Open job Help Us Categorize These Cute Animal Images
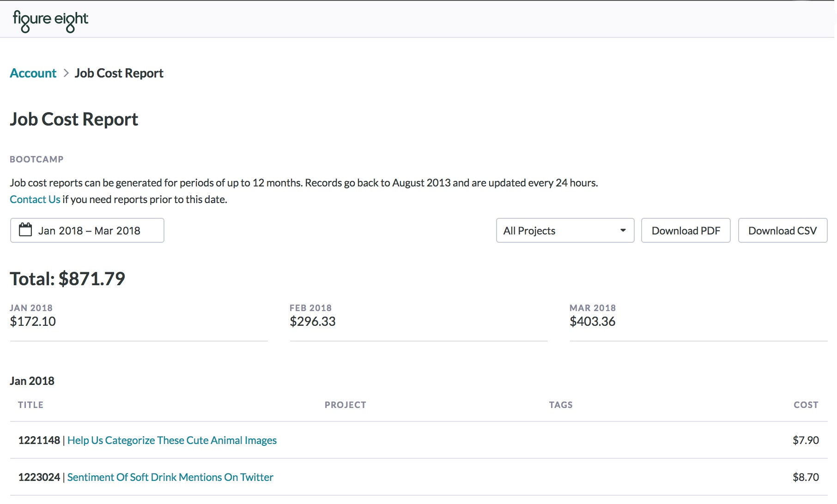Image resolution: width=837 pixels, height=504 pixels. coord(172,440)
